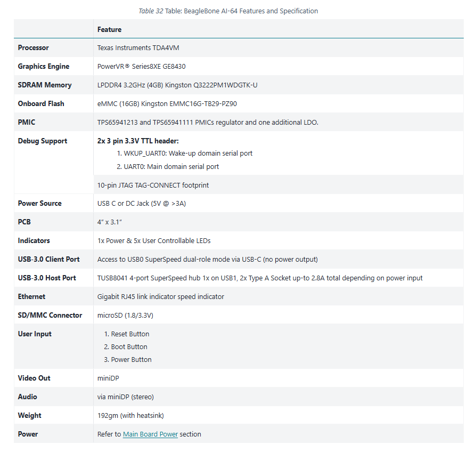Click the PowerVR Series8XE GE8430 text
This screenshot has height=452, width=476.
click(x=141, y=66)
